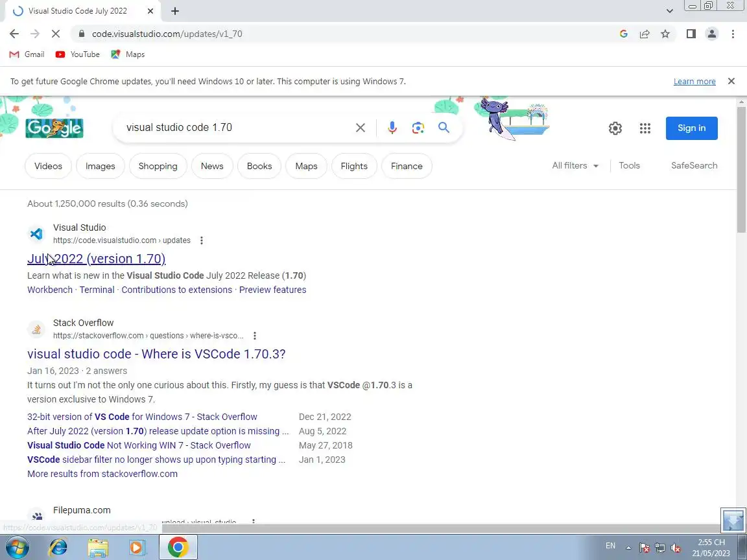Filter results by News

click(x=212, y=166)
